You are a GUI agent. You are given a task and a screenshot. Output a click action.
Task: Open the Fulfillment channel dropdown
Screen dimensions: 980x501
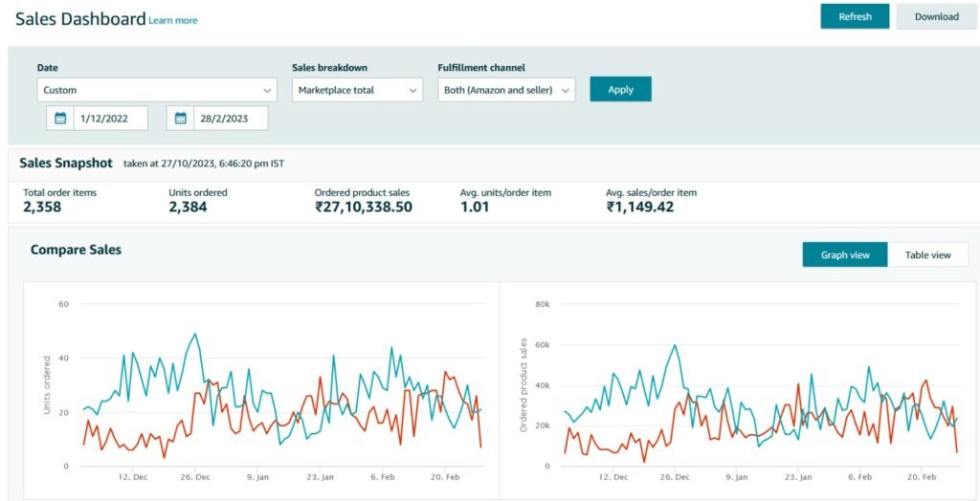point(506,90)
